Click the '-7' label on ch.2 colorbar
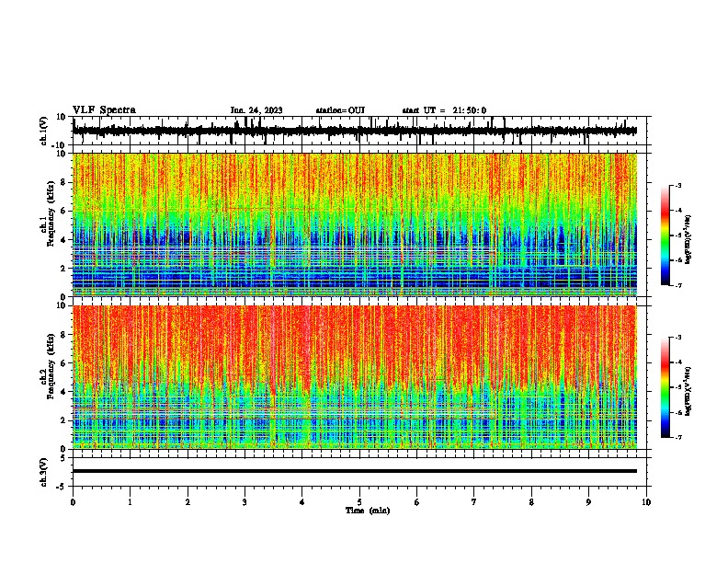The width and height of the screenshot is (728, 563). point(677,437)
